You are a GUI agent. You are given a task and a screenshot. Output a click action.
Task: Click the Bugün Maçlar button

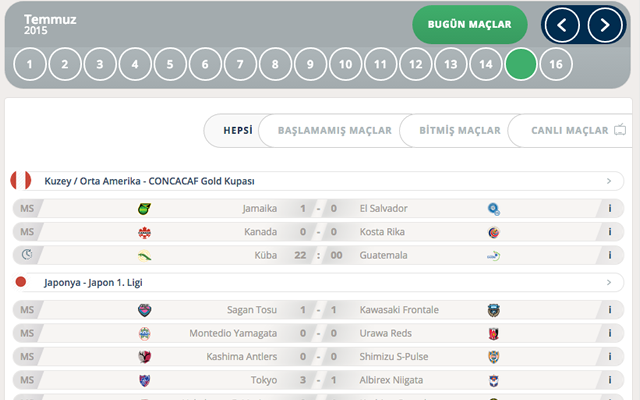470,25
